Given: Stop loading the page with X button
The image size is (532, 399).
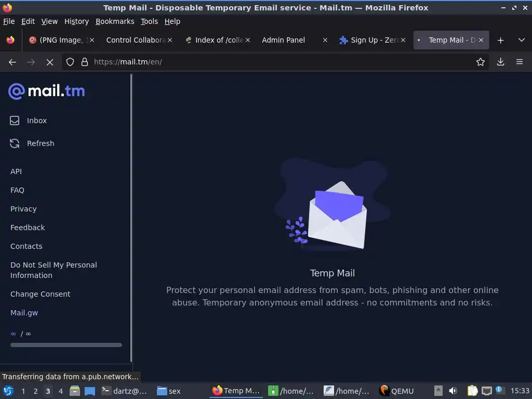Looking at the screenshot, I should 50,62.
